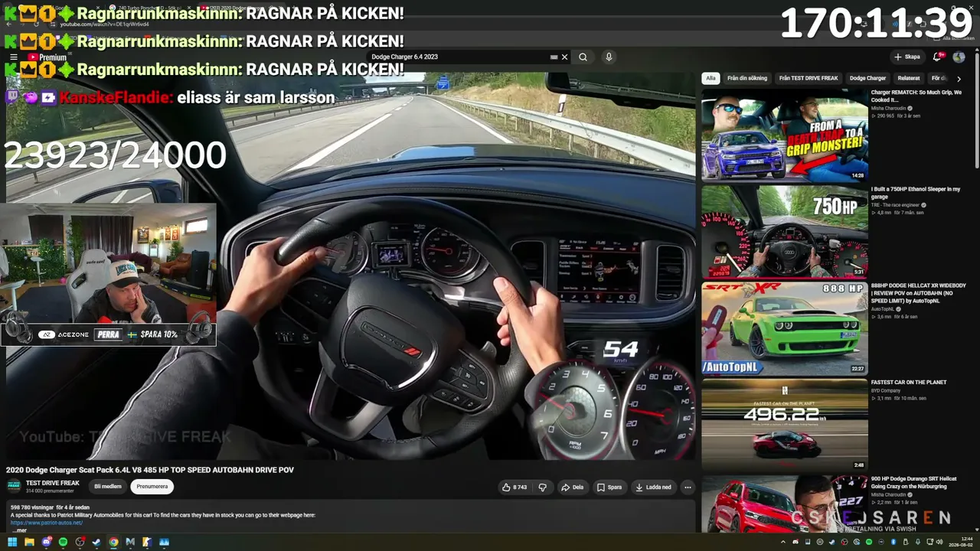This screenshot has height=551, width=980.
Task: Show more filter chips with right arrow
Action: coord(959,78)
